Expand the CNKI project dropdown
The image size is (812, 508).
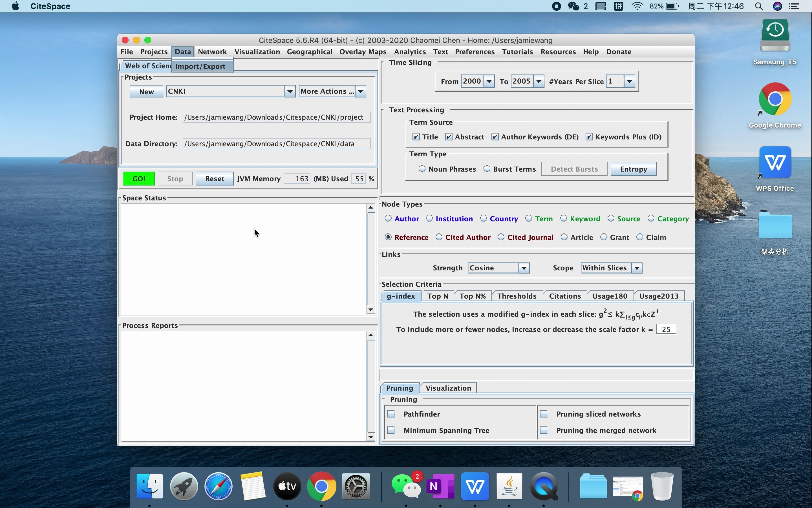[x=290, y=91]
